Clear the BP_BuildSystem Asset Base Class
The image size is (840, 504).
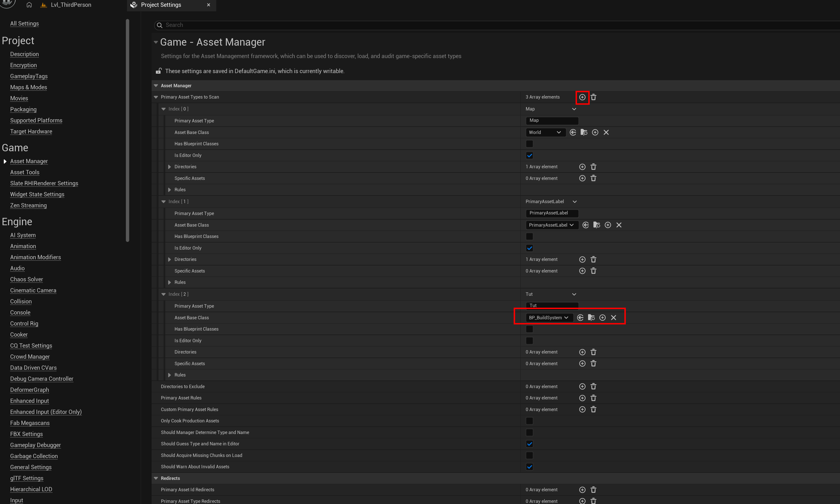[x=614, y=318]
